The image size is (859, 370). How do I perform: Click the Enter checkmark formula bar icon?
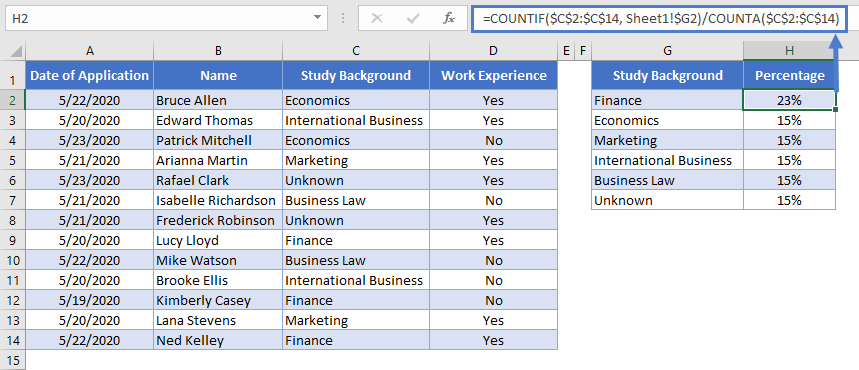[x=413, y=18]
